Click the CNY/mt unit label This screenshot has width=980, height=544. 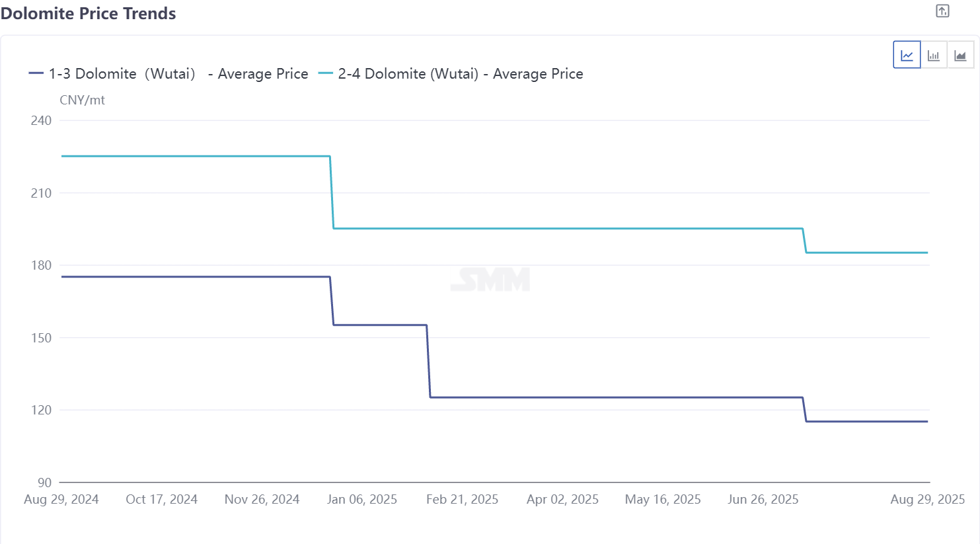[x=83, y=100]
